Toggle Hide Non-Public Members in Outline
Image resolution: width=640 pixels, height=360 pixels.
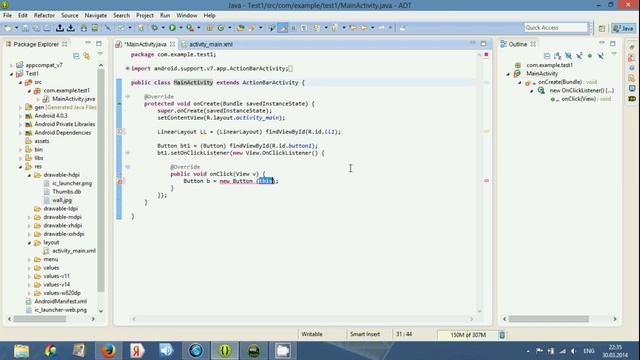point(589,56)
